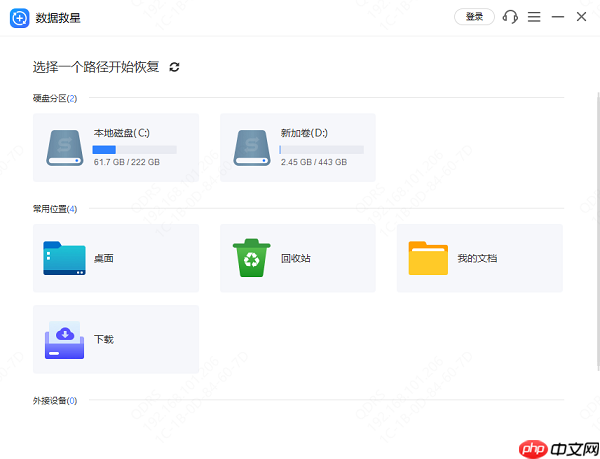Select the local disk C: drive icon
This screenshot has height=459, width=600.
(66, 147)
